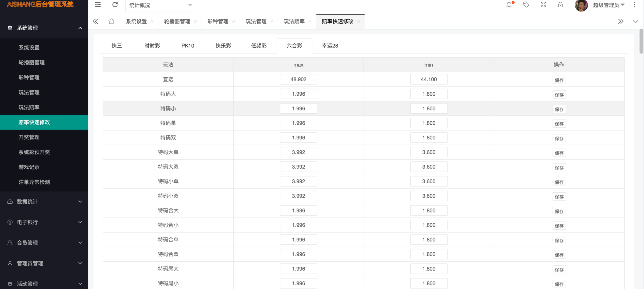Click the notification bell icon
Screen dimensions: 644x289
click(509, 5)
